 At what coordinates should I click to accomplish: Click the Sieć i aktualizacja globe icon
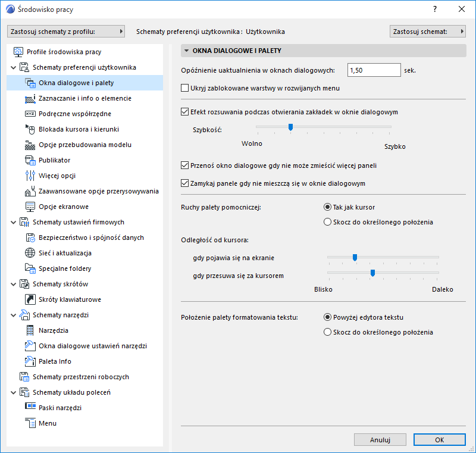click(x=30, y=253)
